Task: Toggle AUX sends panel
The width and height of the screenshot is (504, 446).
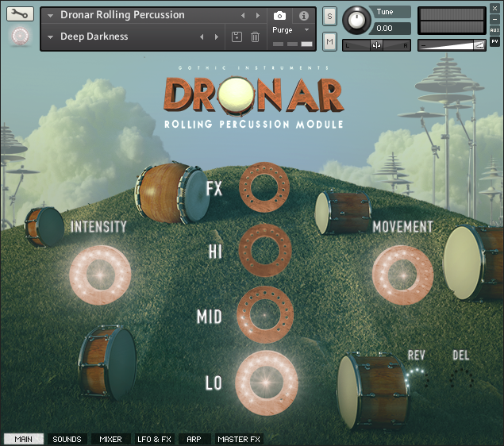Action: click(494, 30)
